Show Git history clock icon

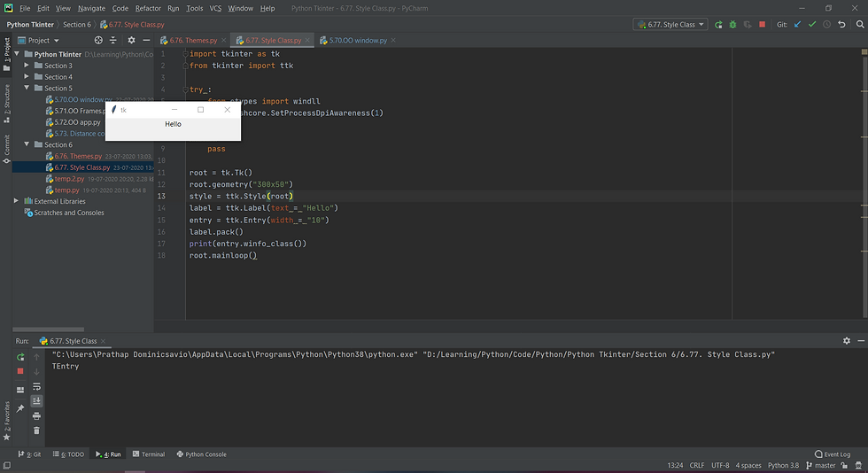click(826, 25)
